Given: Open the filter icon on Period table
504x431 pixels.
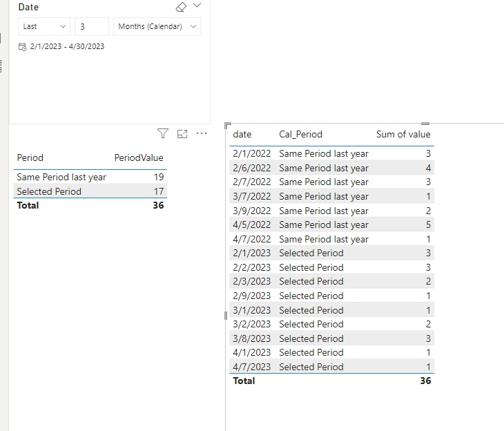Looking at the screenshot, I should pos(163,133).
